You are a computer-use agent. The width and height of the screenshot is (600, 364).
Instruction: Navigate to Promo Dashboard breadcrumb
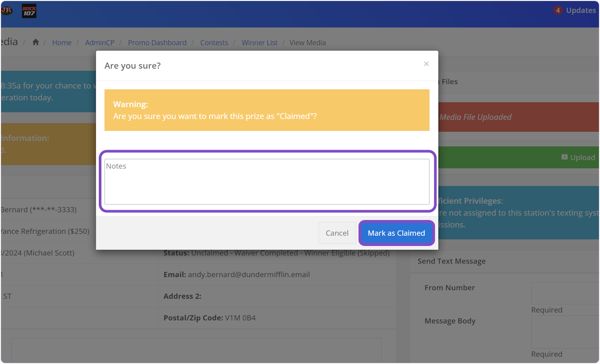(x=157, y=42)
